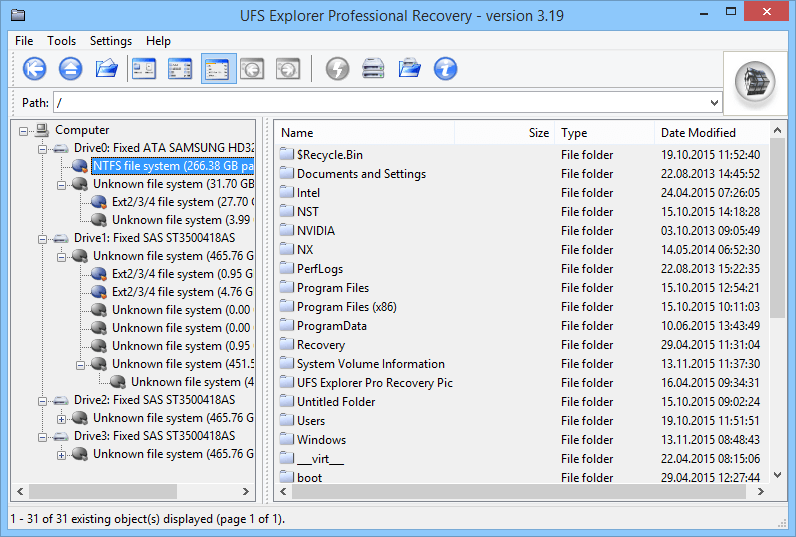Click the lightning bolt toolbar icon
This screenshot has width=796, height=537.
338,68
